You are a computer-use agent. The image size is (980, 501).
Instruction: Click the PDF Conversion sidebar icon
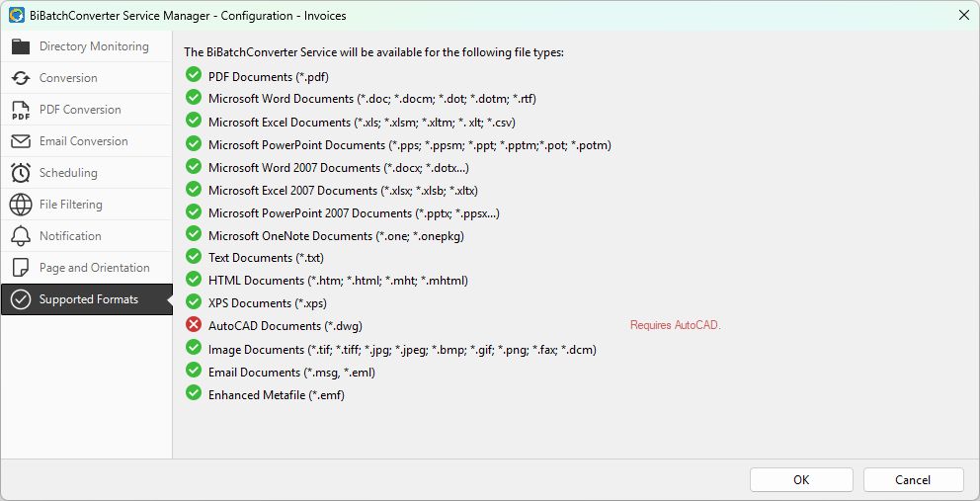(21, 110)
